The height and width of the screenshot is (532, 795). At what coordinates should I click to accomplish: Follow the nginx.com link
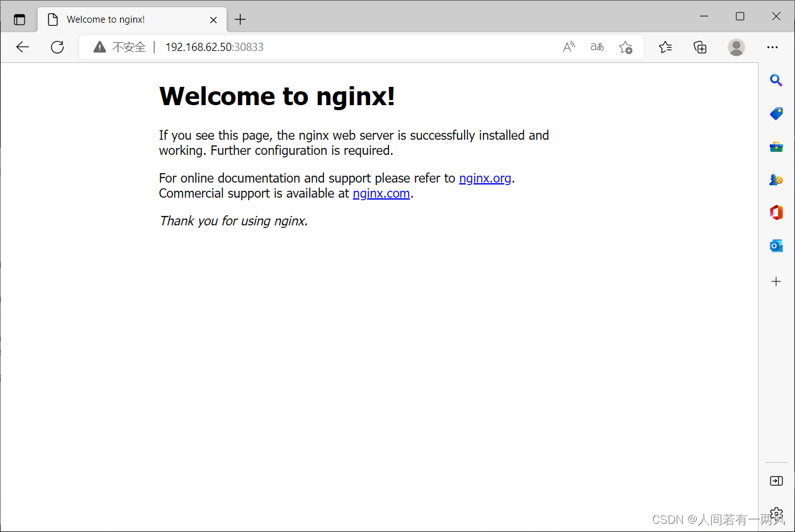(x=381, y=193)
